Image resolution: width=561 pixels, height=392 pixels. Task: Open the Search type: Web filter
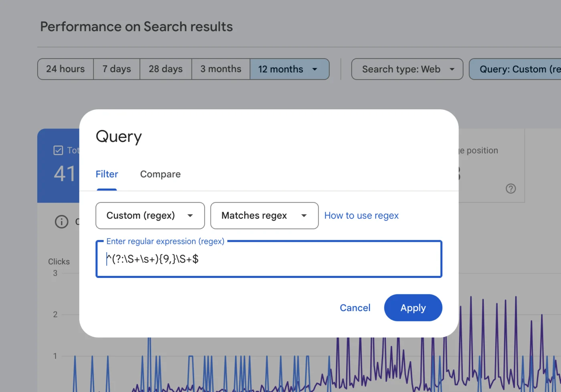tap(407, 69)
